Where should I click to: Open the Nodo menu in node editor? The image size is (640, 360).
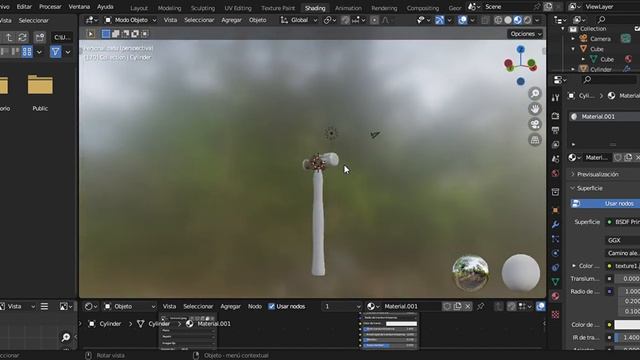pos(255,306)
